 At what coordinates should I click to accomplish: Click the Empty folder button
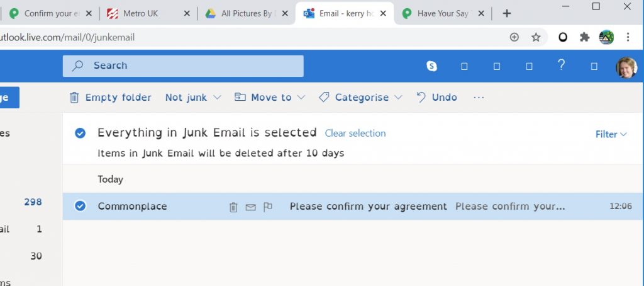(x=111, y=98)
